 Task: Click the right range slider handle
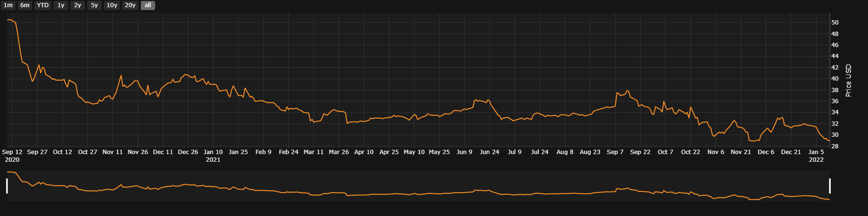point(830,186)
